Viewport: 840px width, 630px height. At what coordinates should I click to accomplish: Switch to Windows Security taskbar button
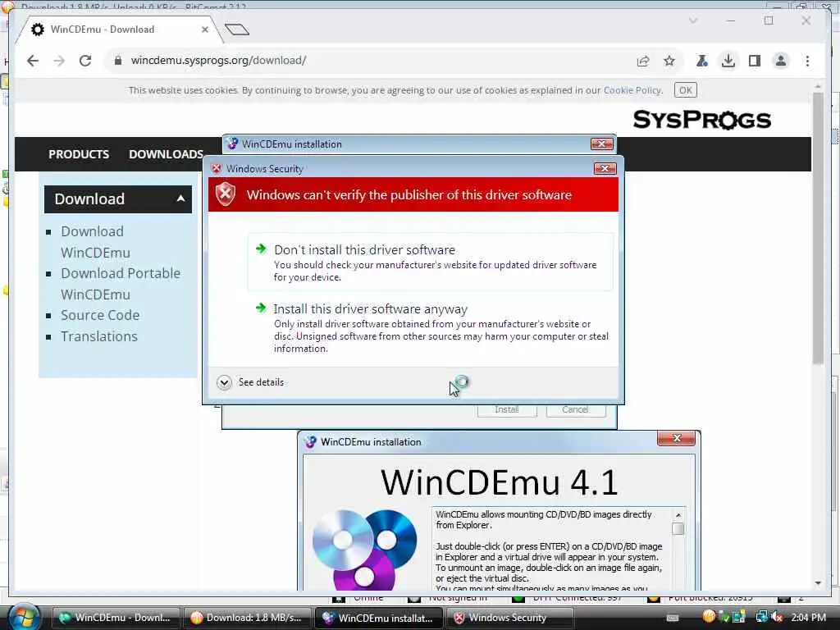click(509, 618)
